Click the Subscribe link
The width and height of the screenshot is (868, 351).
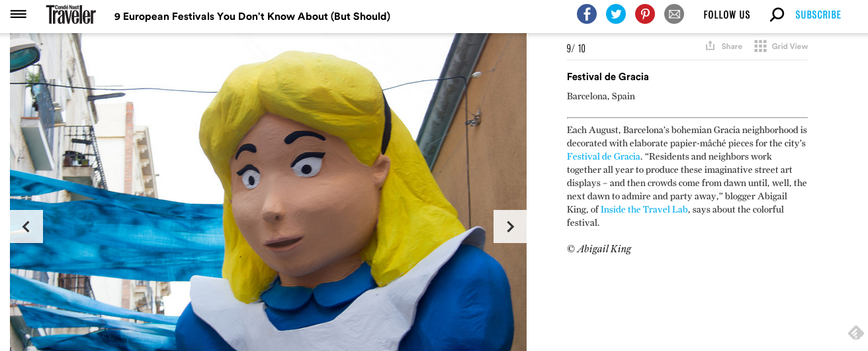click(x=818, y=15)
